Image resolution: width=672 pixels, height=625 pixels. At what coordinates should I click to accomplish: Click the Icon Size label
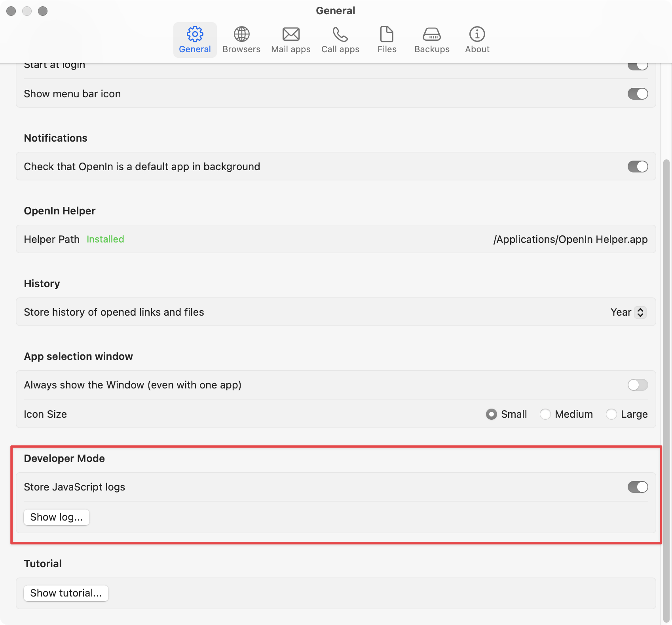46,414
